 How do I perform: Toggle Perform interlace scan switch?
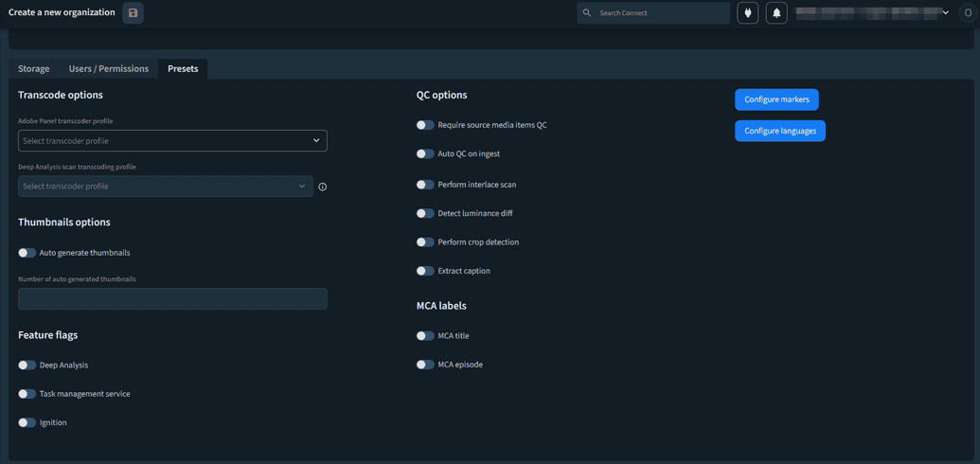pos(425,185)
